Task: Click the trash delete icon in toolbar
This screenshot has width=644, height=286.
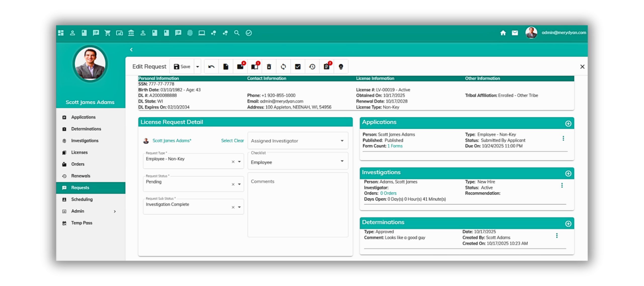Action: (x=269, y=67)
